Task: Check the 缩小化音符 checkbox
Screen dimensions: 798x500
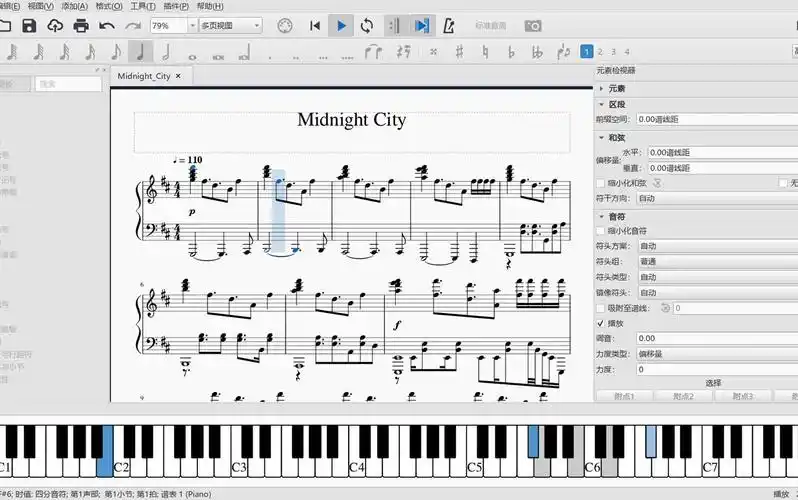Action: 601,231
